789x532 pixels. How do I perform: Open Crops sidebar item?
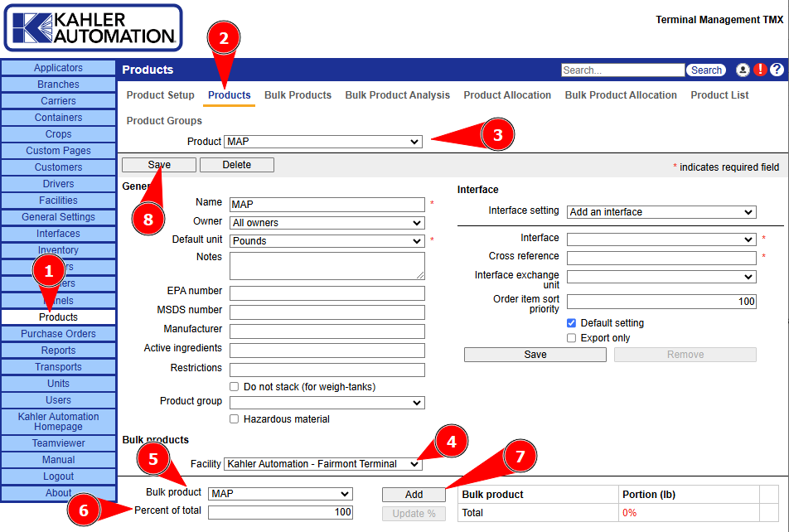[x=58, y=134]
